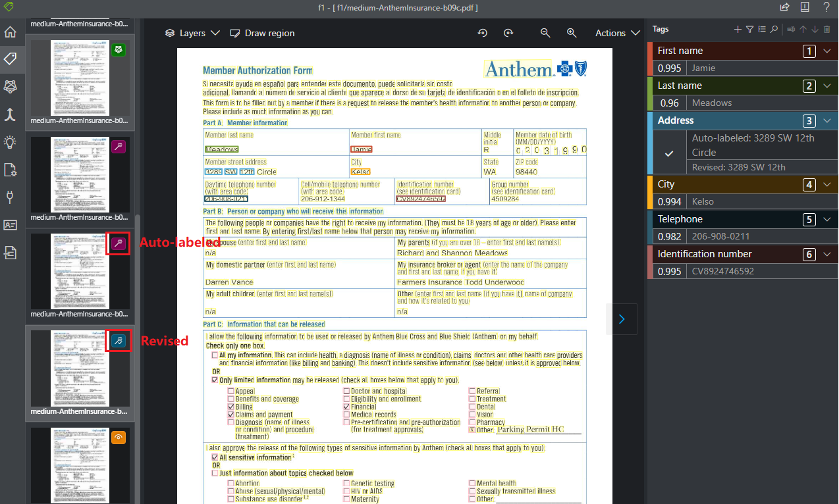Click the share icon in title bar
The height and width of the screenshot is (504, 839).
tap(784, 7)
